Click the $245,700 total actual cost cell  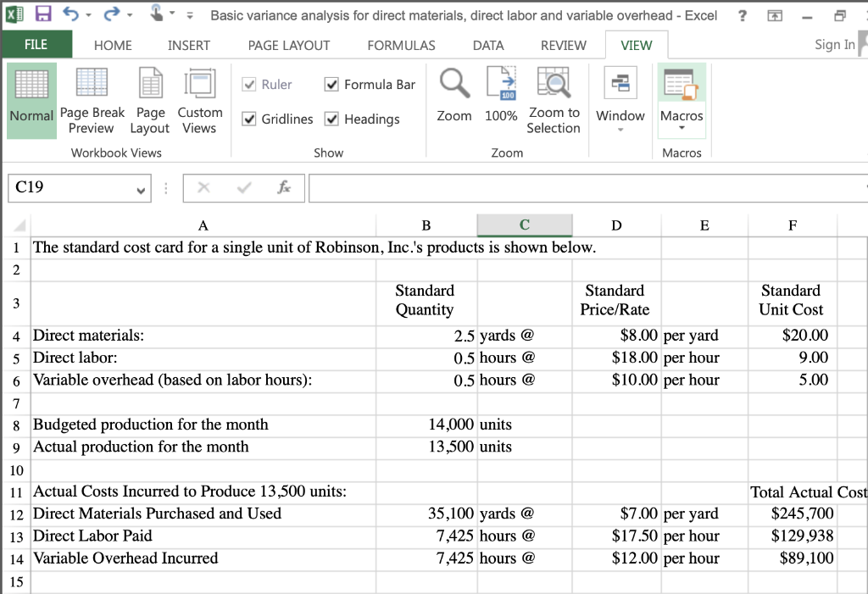point(793,515)
